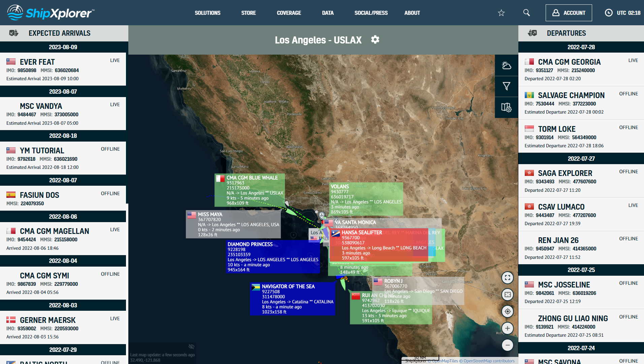Open the search magnifier
The width and height of the screenshot is (644, 364).
(x=526, y=13)
